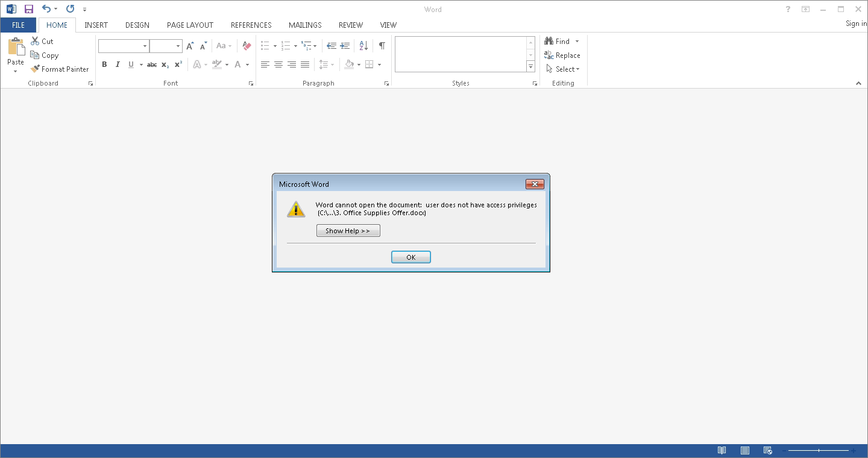Screen dimensions: 868x458
Task: Click the Shrink Font icon
Action: [203, 46]
